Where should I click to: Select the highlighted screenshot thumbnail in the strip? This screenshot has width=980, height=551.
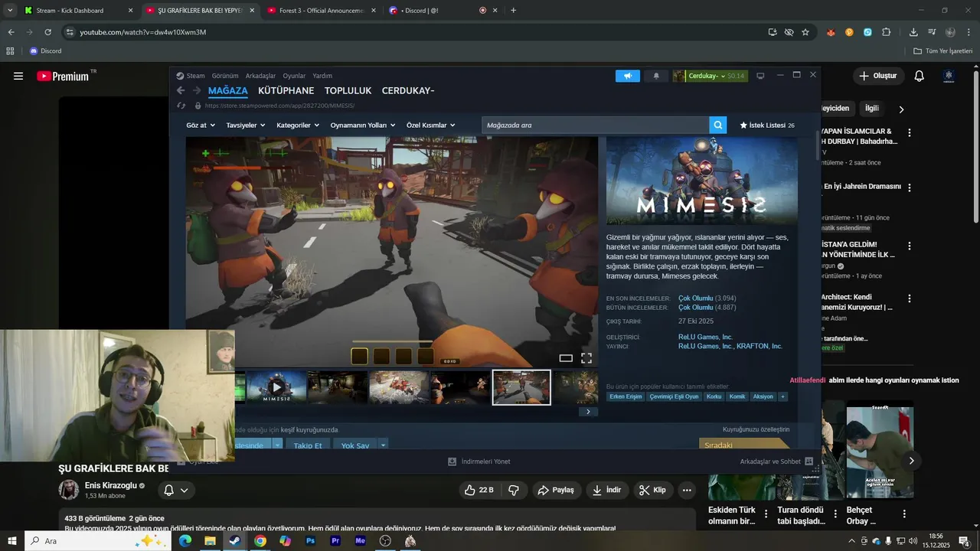pyautogui.click(x=521, y=387)
